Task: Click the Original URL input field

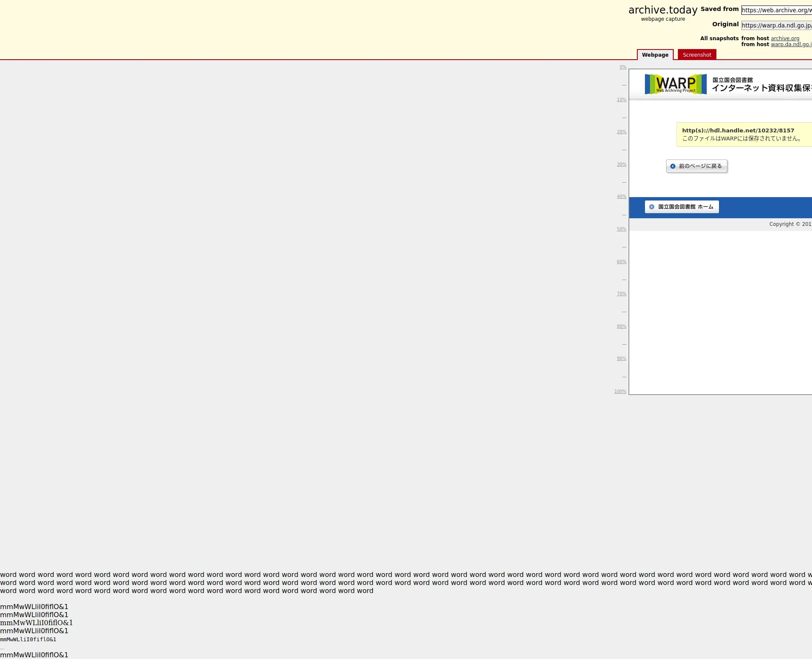Action: coord(776,25)
